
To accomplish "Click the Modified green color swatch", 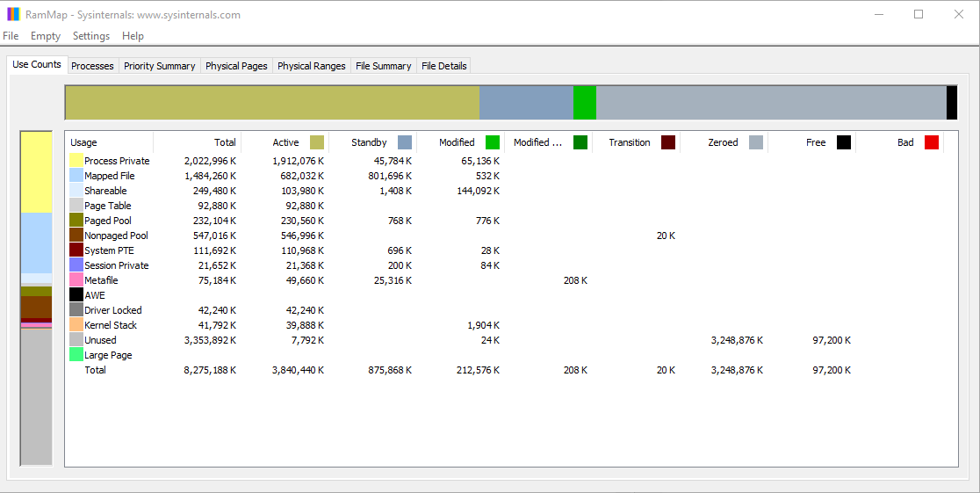I will click(493, 142).
